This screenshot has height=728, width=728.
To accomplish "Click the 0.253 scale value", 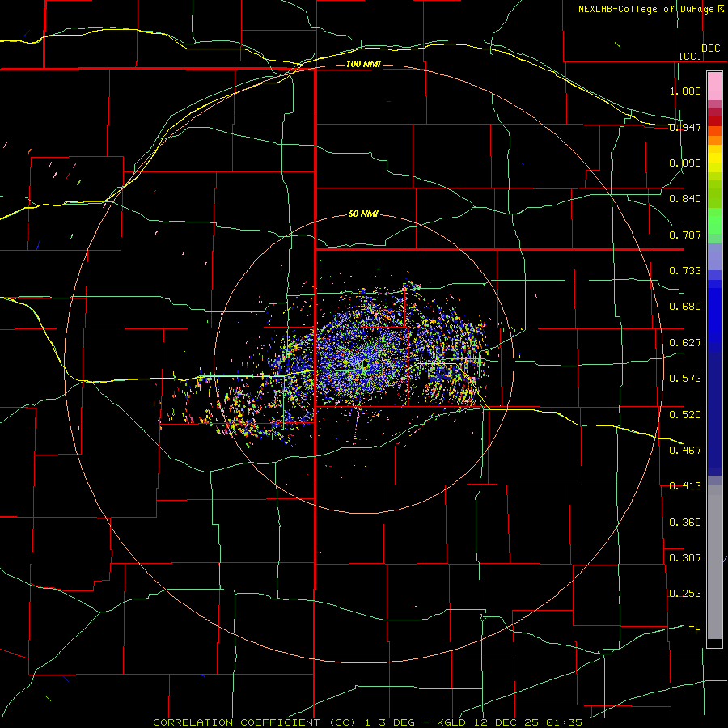I will point(685,594).
